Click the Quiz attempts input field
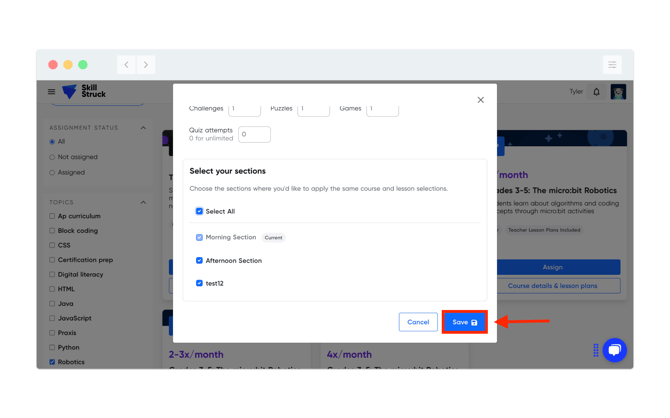 (254, 134)
